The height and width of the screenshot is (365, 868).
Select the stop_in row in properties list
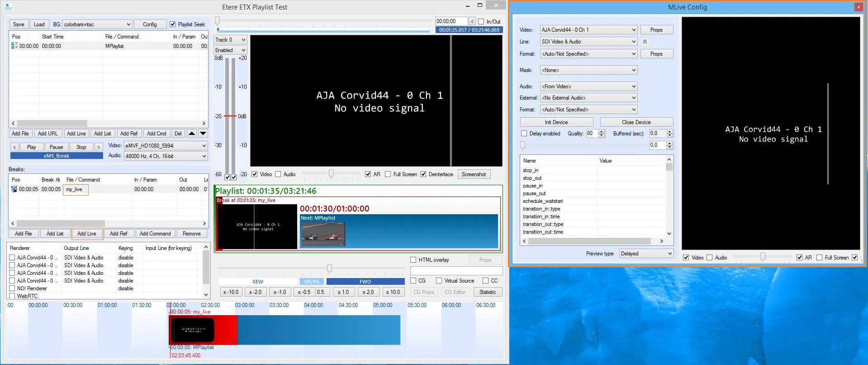tap(531, 171)
